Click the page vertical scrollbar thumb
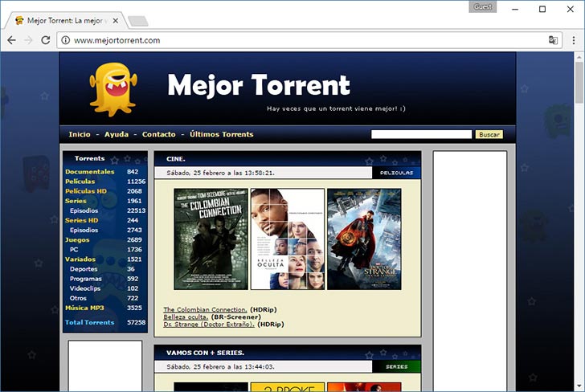Image resolution: width=585 pixels, height=392 pixels. pos(579,82)
